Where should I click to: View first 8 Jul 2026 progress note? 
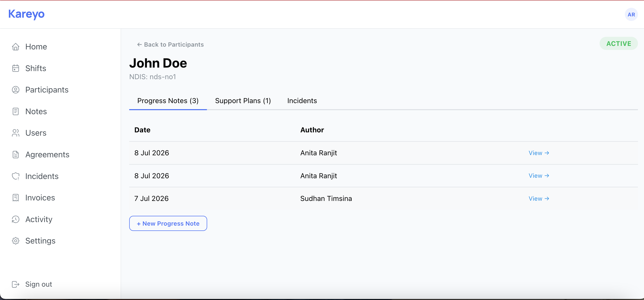coord(539,153)
